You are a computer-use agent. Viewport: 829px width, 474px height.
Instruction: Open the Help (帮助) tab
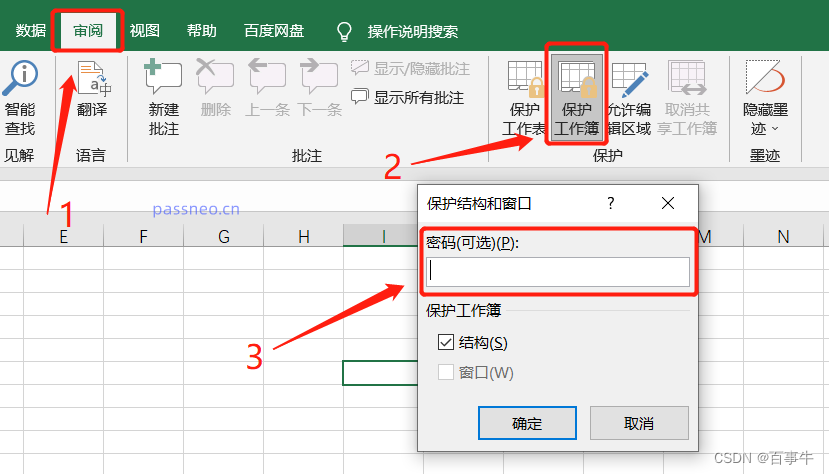coord(201,31)
